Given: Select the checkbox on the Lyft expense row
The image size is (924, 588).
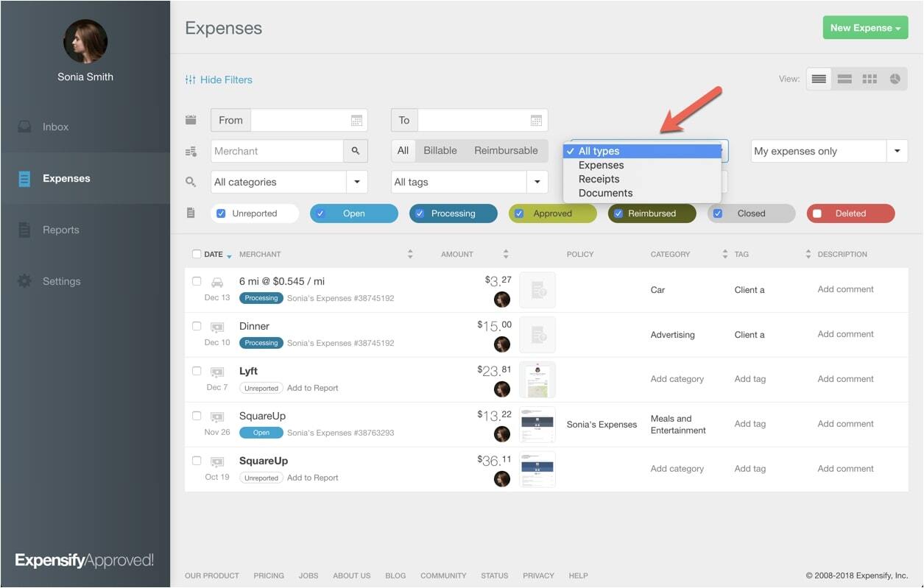Looking at the screenshot, I should pos(197,371).
